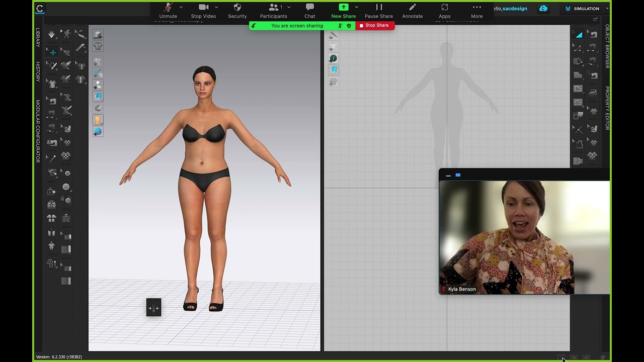Open the Security button in Zoom bar
The width and height of the screenshot is (644, 362).
click(x=237, y=11)
